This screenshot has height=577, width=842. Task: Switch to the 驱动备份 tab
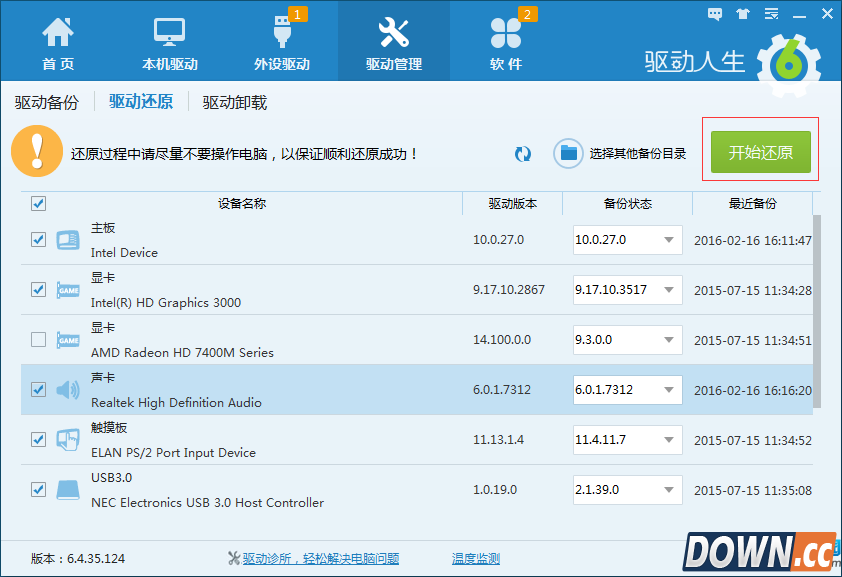[x=46, y=102]
